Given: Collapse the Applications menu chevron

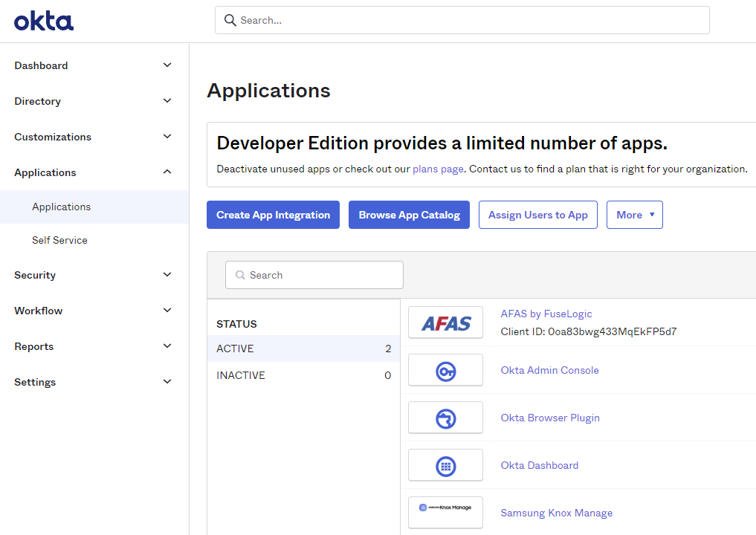Looking at the screenshot, I should (167, 172).
